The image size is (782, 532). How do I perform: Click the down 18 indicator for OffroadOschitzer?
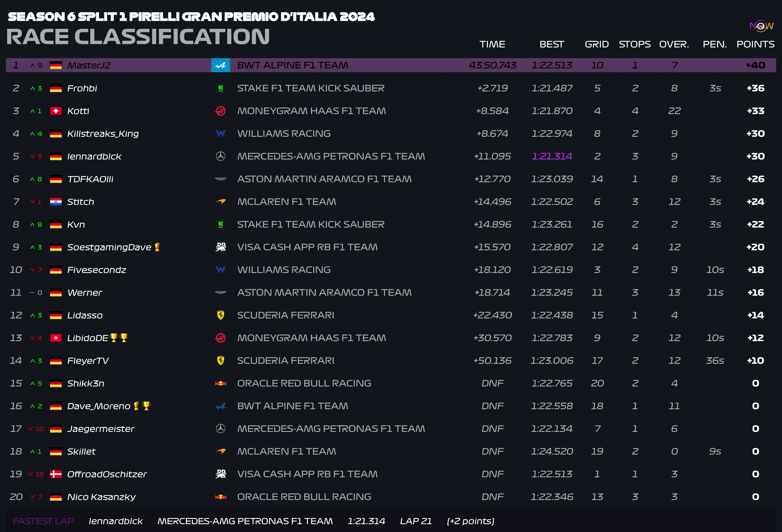tap(36, 474)
